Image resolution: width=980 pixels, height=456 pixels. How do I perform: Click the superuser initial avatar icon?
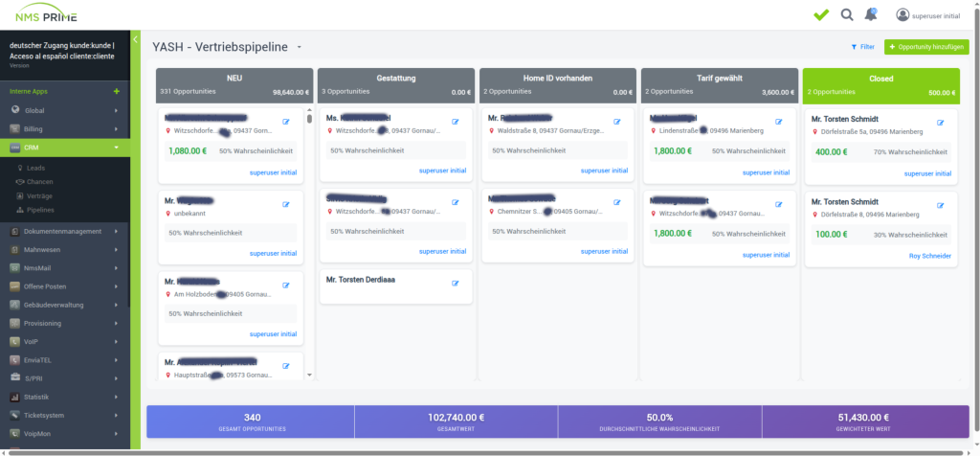point(902,15)
